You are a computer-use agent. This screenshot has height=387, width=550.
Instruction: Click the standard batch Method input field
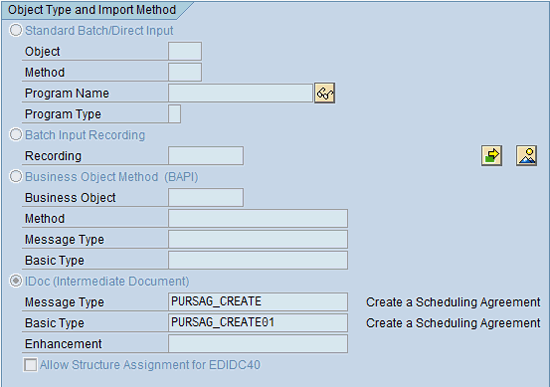(185, 72)
